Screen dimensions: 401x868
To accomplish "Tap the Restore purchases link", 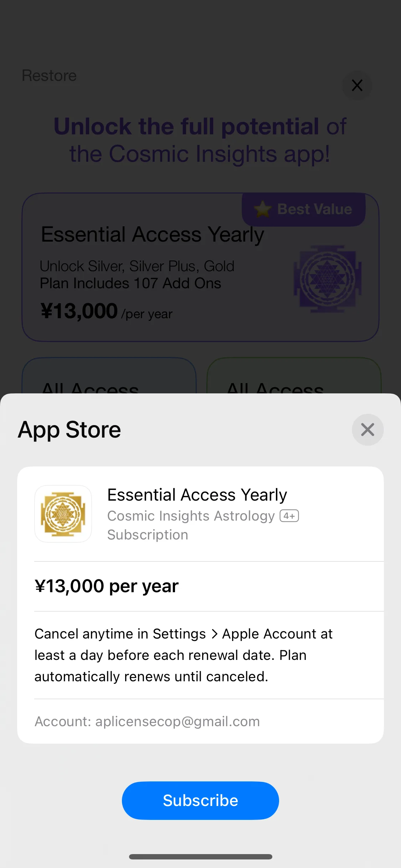I will [49, 76].
